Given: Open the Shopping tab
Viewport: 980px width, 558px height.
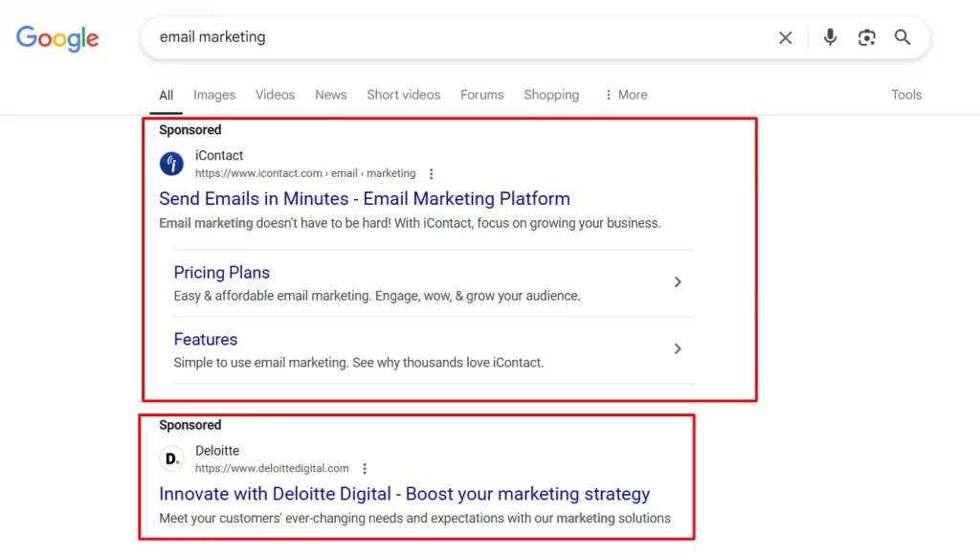Looking at the screenshot, I should click(551, 95).
